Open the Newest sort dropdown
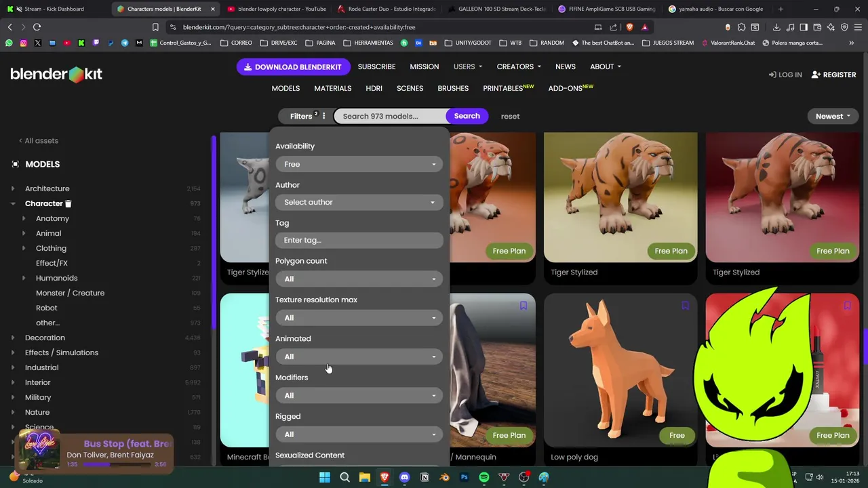 click(833, 116)
